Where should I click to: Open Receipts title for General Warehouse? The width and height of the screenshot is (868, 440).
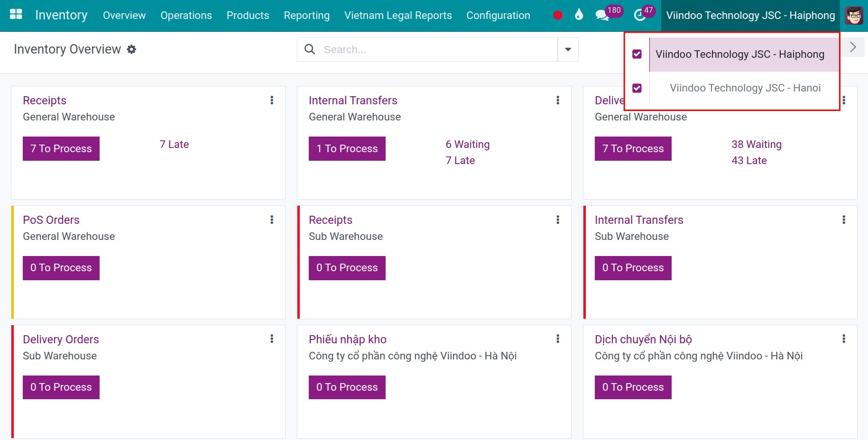(x=45, y=101)
